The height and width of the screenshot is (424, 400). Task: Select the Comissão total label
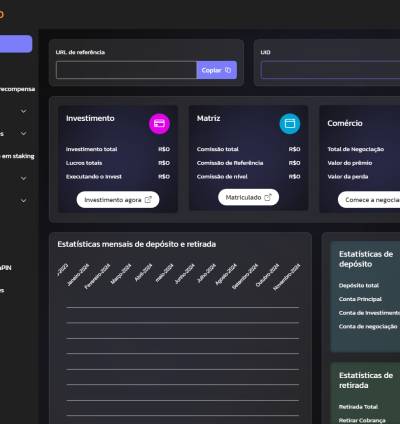click(x=217, y=149)
